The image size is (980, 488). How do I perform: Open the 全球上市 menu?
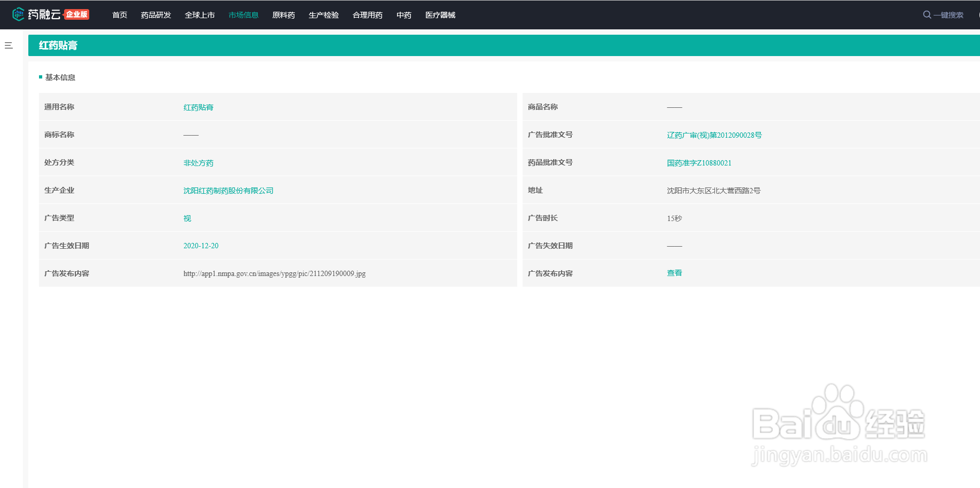pyautogui.click(x=200, y=15)
